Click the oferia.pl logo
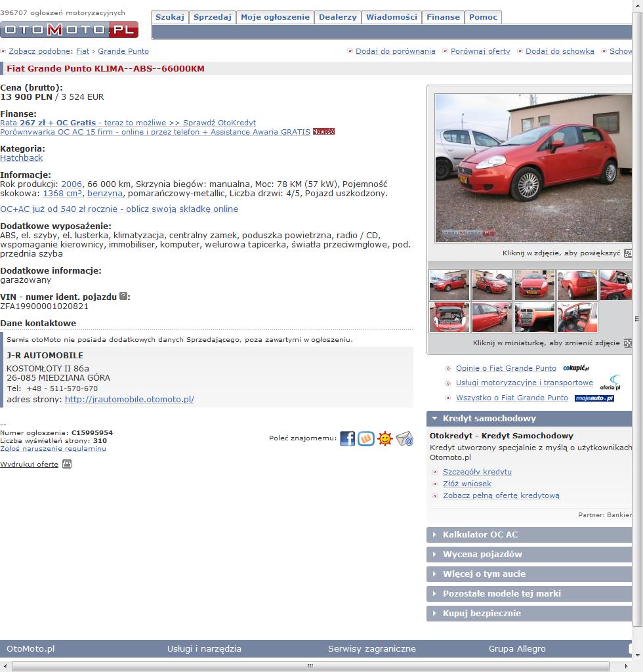Image resolution: width=643 pixels, height=672 pixels. point(610,383)
